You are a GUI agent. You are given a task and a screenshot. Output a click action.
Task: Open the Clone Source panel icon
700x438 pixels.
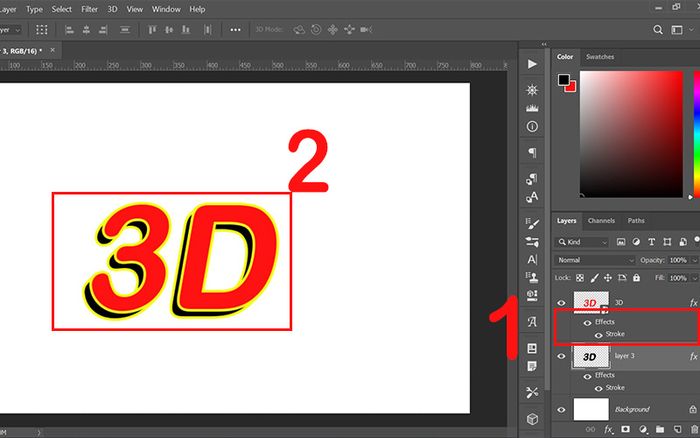tap(532, 277)
